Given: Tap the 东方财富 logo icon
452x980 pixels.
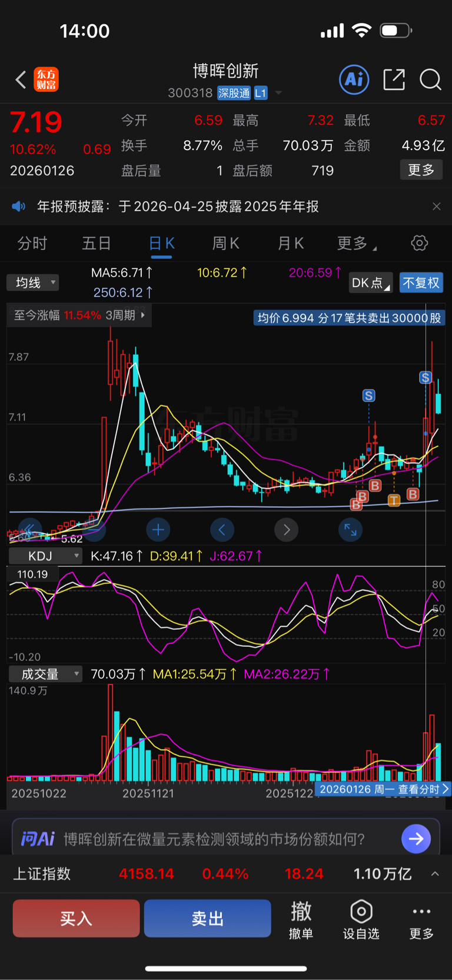Looking at the screenshot, I should pyautogui.click(x=46, y=79).
